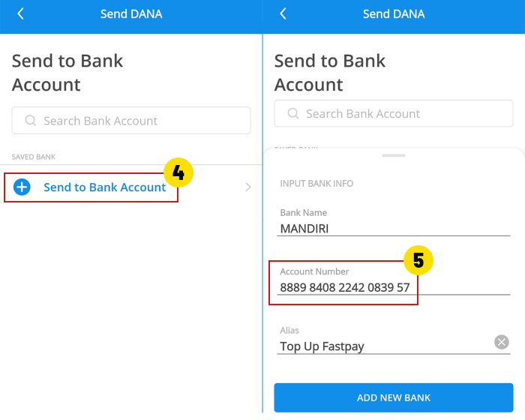Select the blue Send to Bank Account link

coord(104,187)
